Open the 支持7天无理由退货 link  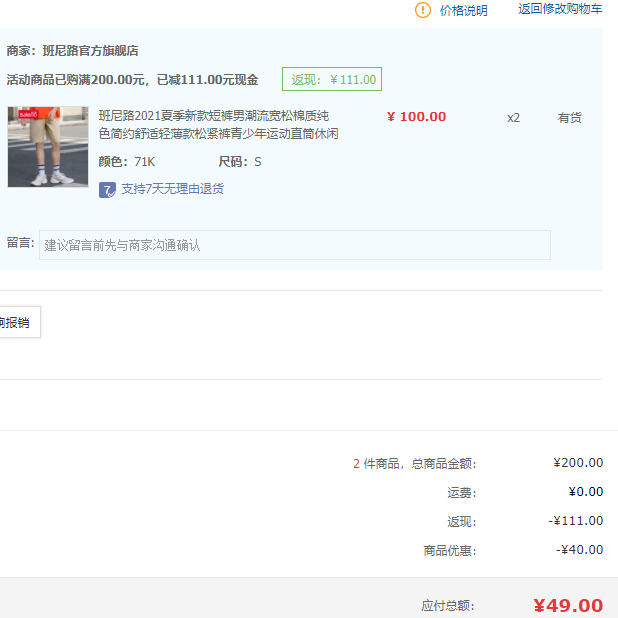point(172,189)
